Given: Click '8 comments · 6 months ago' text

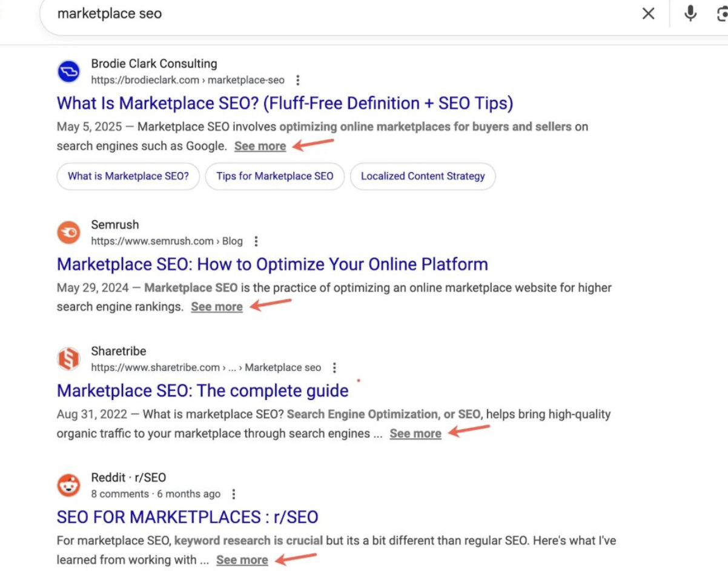Looking at the screenshot, I should point(156,494).
